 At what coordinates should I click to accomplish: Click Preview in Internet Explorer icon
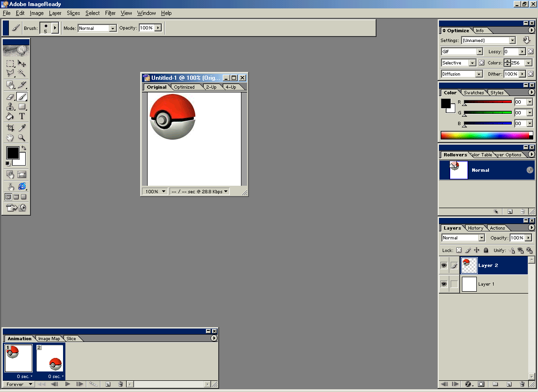(x=22, y=186)
